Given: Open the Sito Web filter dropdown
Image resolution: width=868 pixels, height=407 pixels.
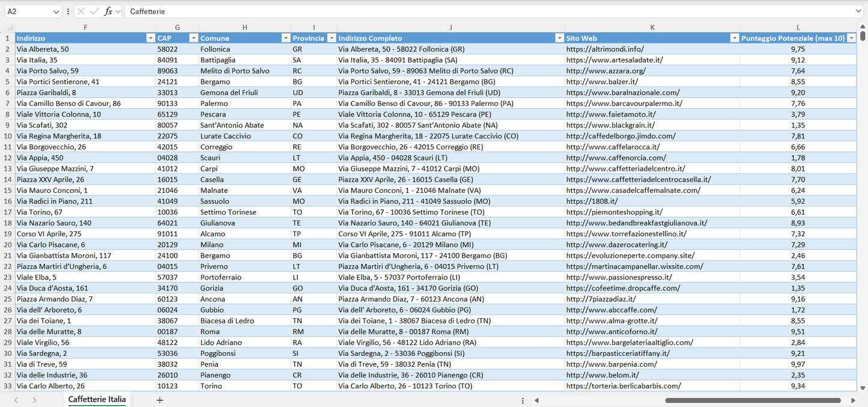Looking at the screenshot, I should pyautogui.click(x=734, y=38).
